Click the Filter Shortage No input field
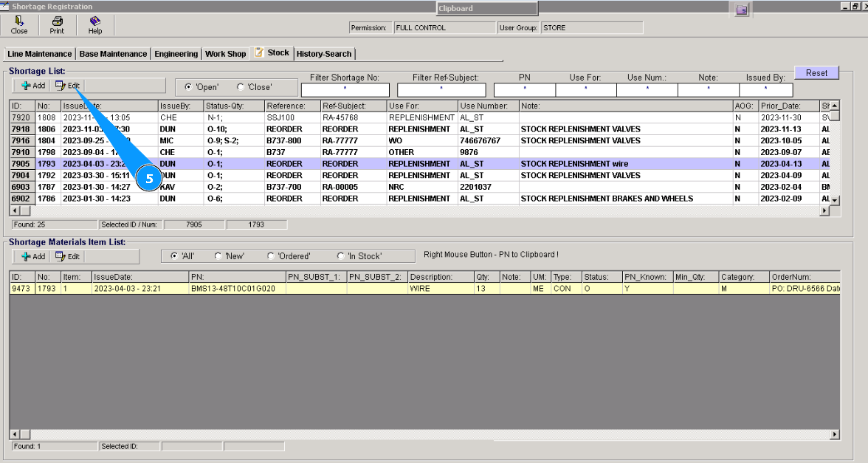The width and height of the screenshot is (868, 463). point(344,90)
